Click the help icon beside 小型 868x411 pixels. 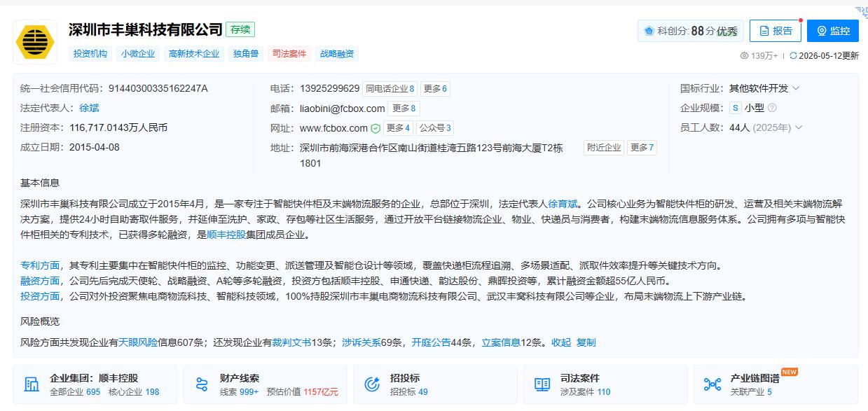point(772,108)
